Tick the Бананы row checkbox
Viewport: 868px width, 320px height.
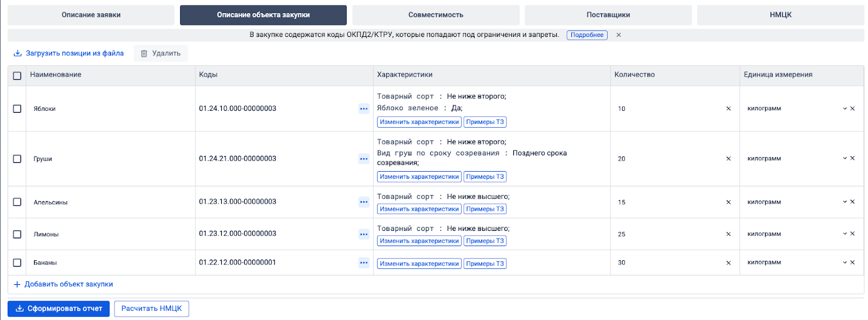click(x=17, y=263)
